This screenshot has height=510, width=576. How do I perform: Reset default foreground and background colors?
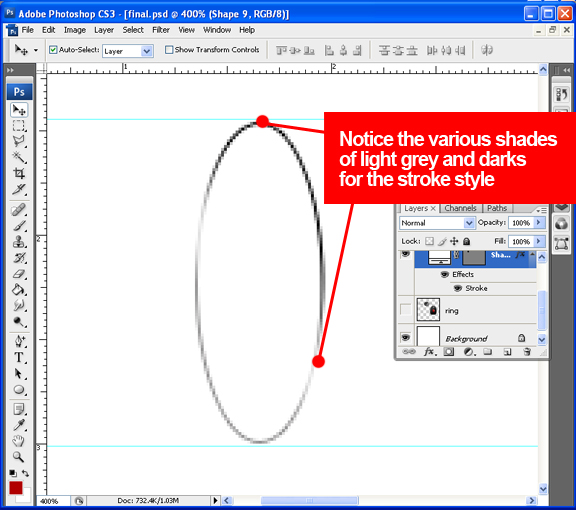point(12,473)
